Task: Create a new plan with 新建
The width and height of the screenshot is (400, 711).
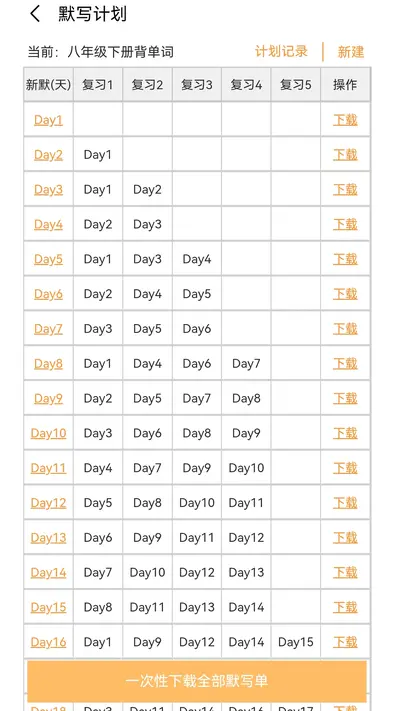Action: 351,52
